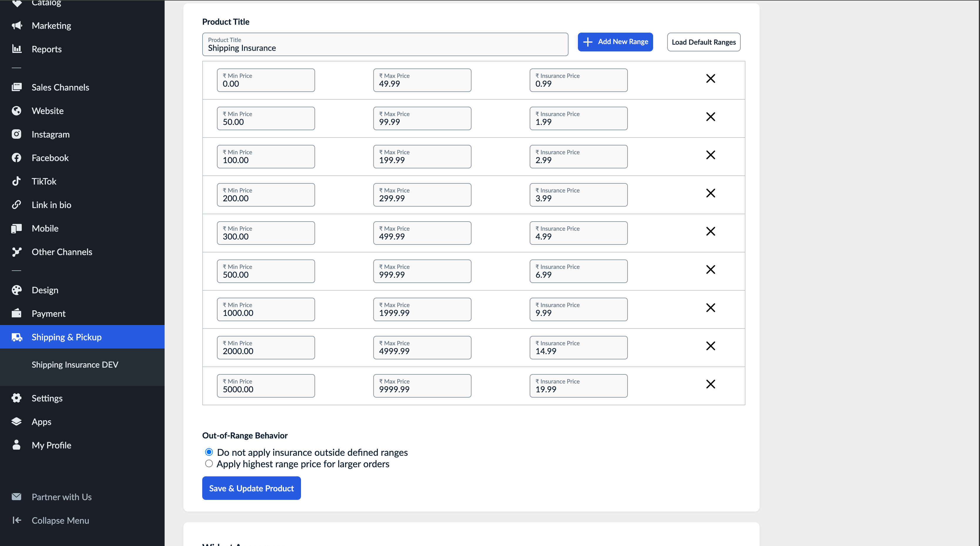Open Shipping Insurance DEV submenu item
980x546 pixels.
(75, 364)
